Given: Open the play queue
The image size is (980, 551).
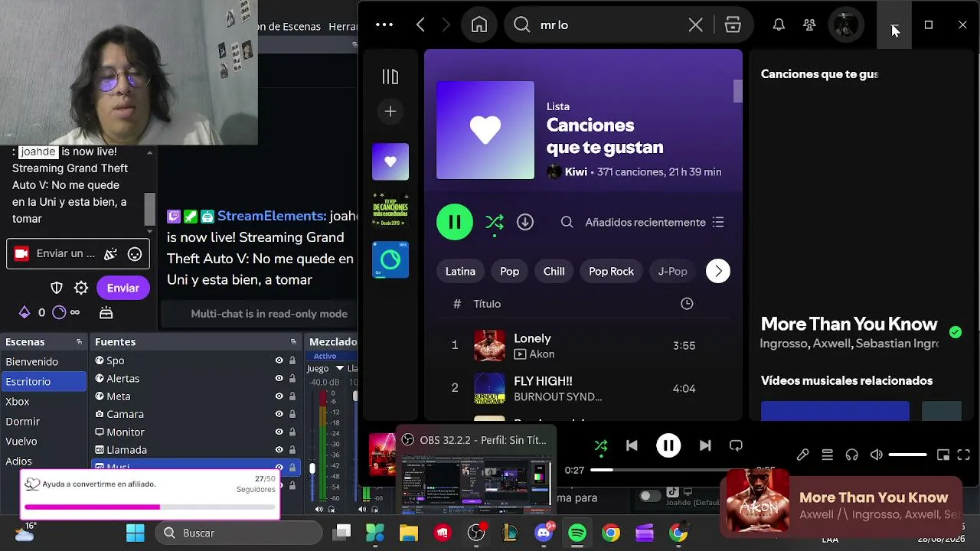Looking at the screenshot, I should pos(827,455).
